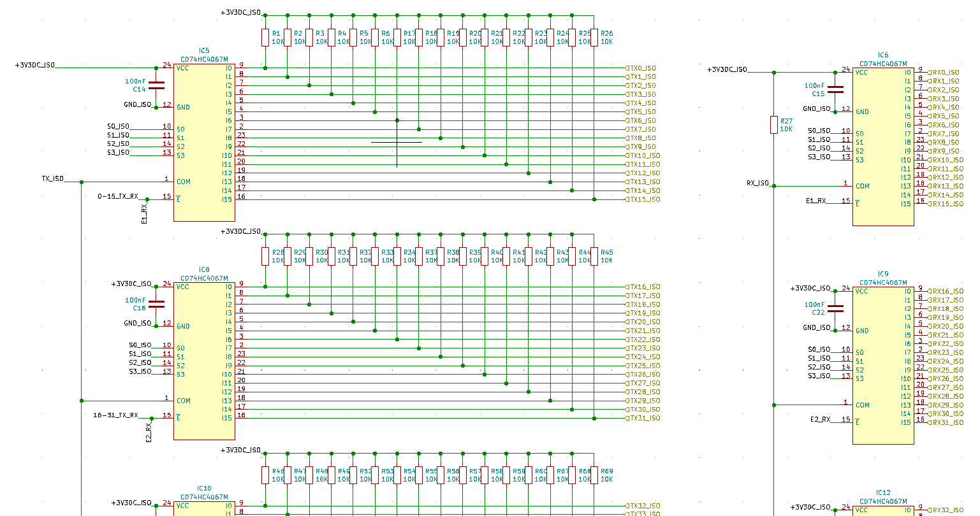Image resolution: width=980 pixels, height=516 pixels.
Task: Select resistor R6 symbol
Action: [375, 37]
